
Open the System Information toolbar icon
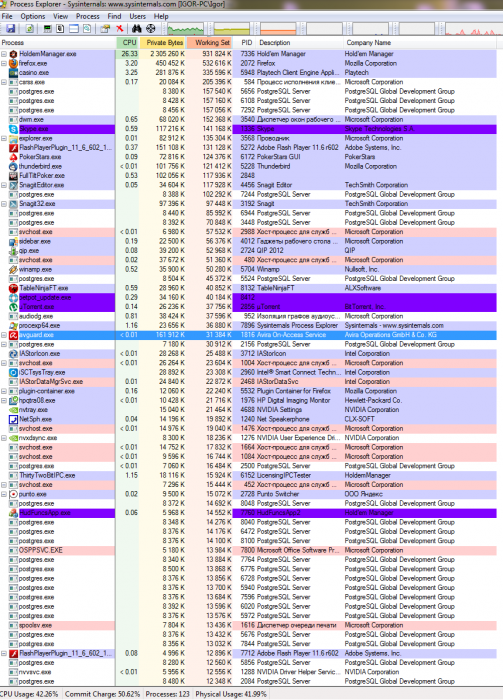pos(47,29)
